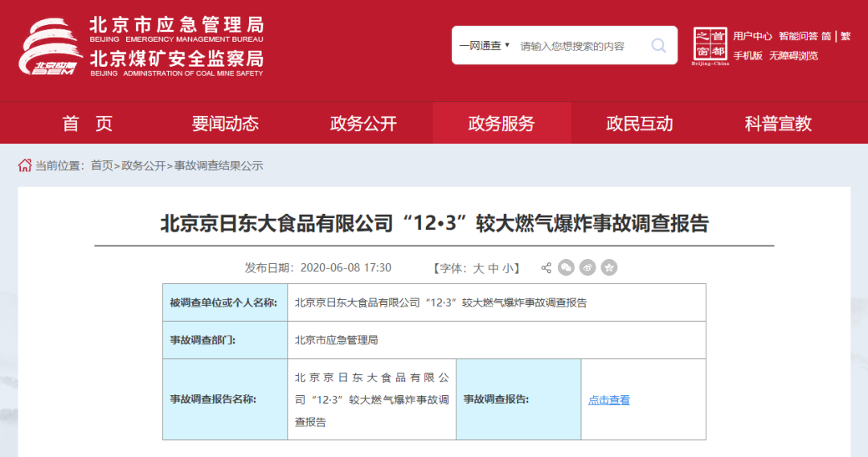Switch to traditional Chinese 繁
The height and width of the screenshot is (457, 868).
pyautogui.click(x=845, y=36)
